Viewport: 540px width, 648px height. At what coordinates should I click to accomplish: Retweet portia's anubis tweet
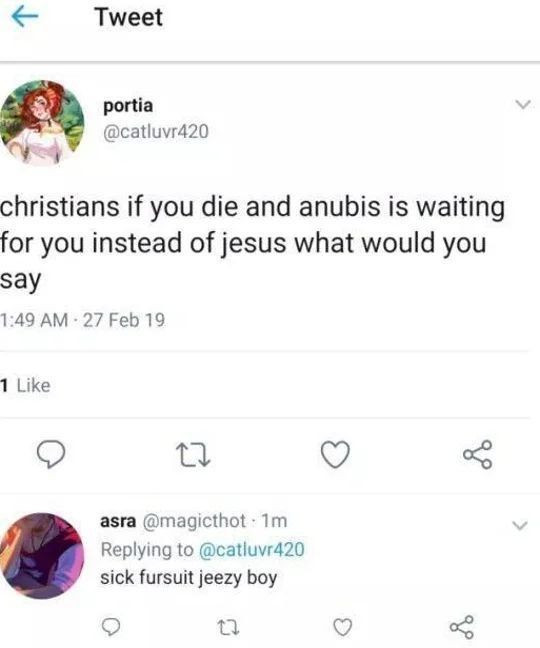tap(193, 455)
